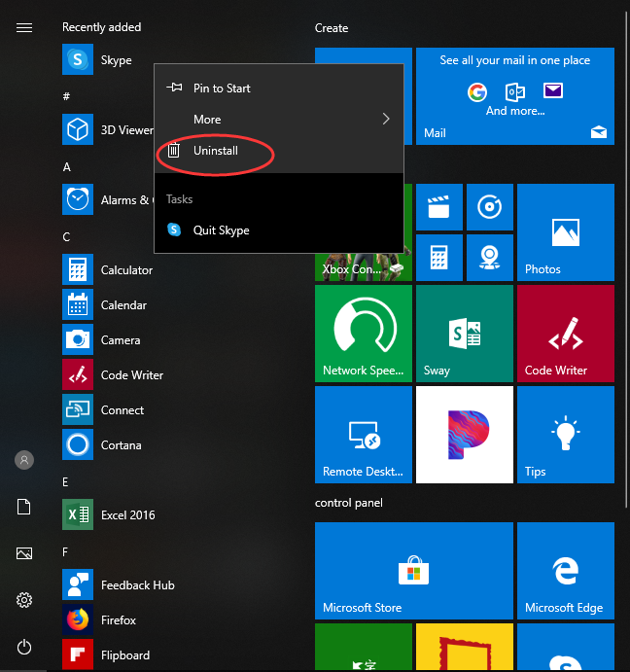
Task: Open Sway tile
Action: pos(465,334)
